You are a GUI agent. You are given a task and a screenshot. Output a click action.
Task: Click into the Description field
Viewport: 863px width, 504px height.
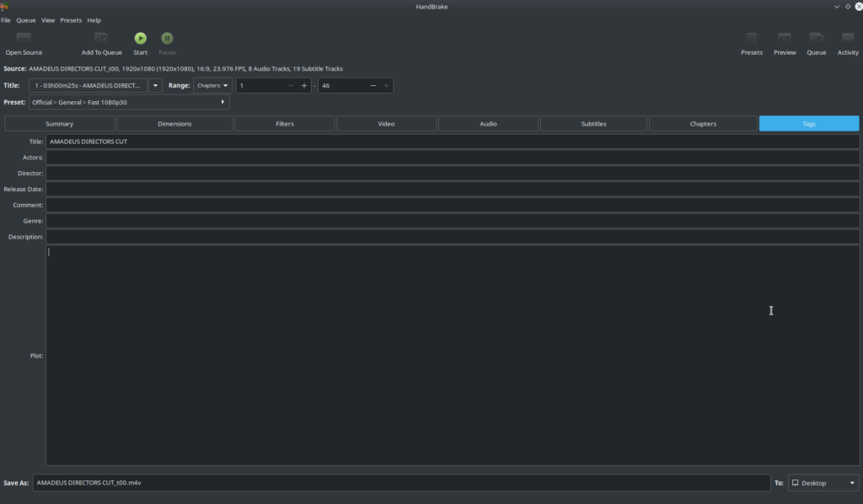(453, 237)
